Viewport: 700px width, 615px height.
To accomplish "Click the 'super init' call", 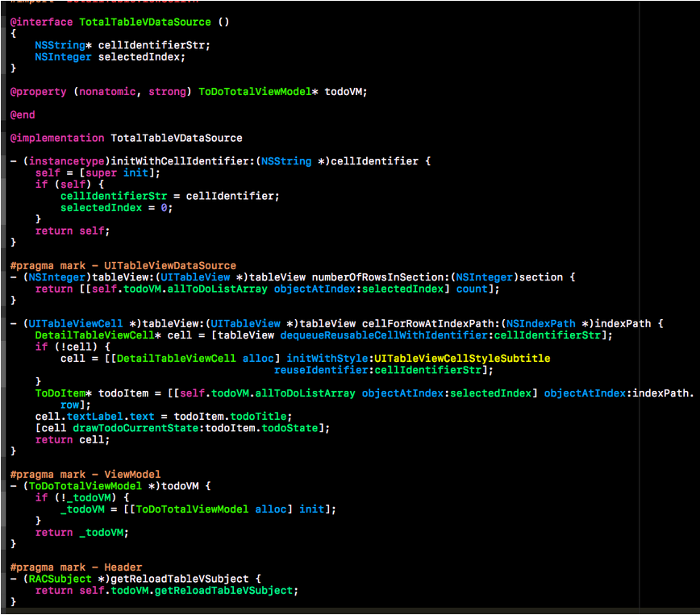I will 141,173.
